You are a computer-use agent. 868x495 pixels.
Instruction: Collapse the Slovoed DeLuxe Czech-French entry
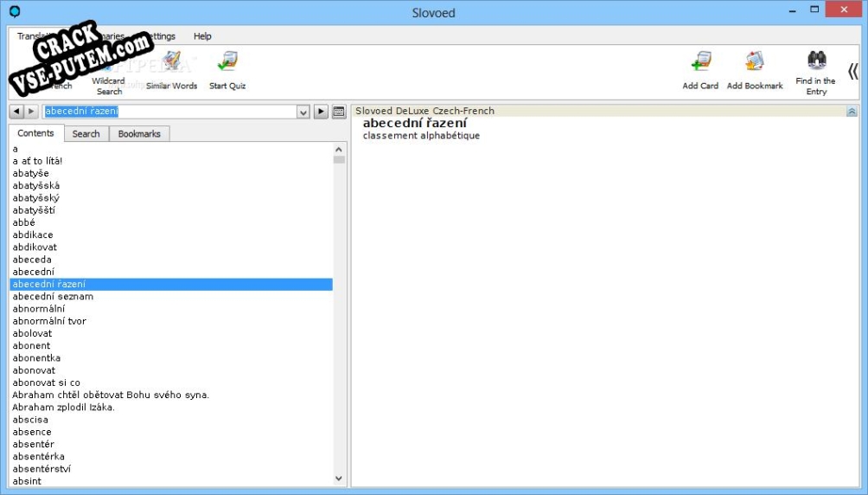(852, 112)
